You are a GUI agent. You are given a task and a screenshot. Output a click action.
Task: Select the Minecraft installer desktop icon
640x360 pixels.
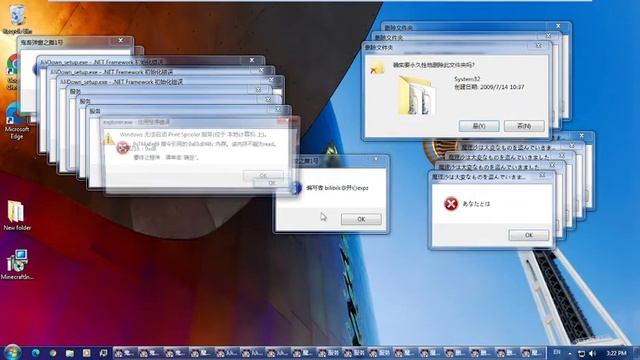(x=17, y=264)
